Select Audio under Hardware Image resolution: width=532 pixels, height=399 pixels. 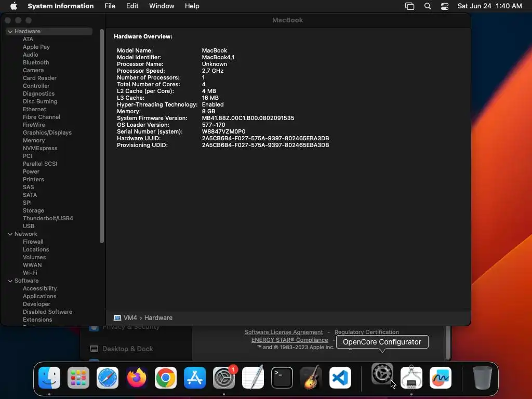click(31, 55)
